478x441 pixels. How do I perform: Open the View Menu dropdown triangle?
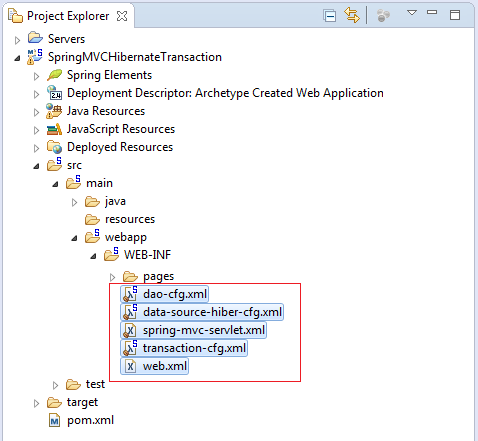(412, 13)
